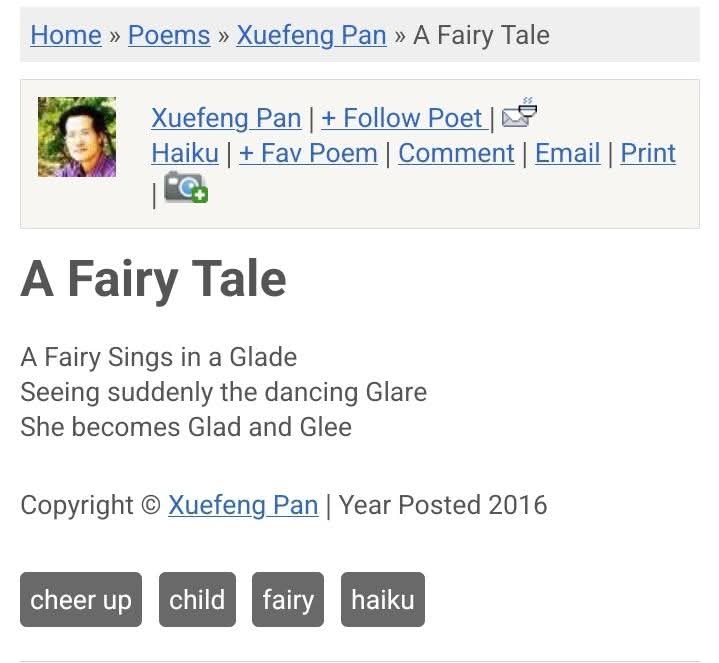Go to Home in the breadcrumb
The width and height of the screenshot is (719, 663).
click(x=66, y=35)
